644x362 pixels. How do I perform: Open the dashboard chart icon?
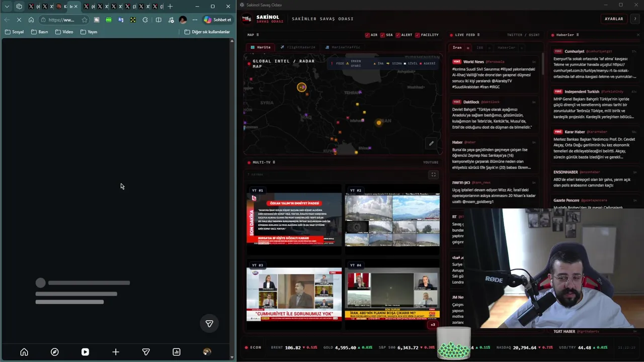pyautogui.click(x=177, y=352)
